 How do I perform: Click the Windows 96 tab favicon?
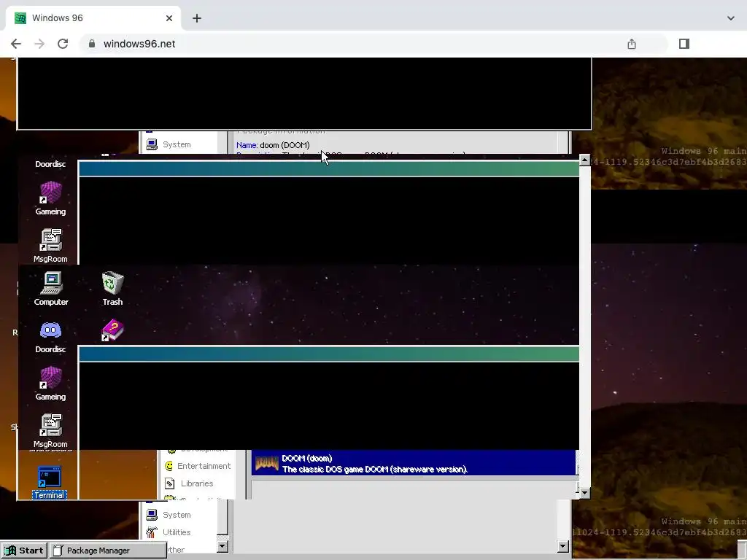point(20,18)
